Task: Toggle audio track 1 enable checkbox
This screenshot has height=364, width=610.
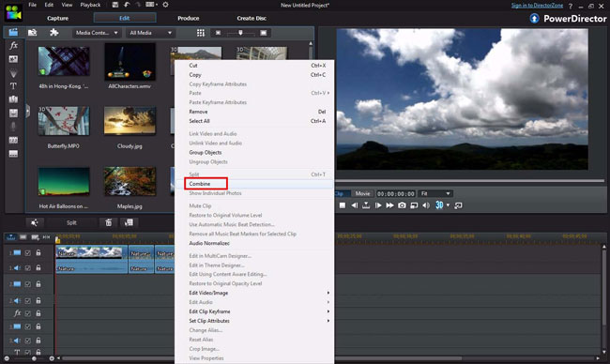Action: [x=27, y=268]
